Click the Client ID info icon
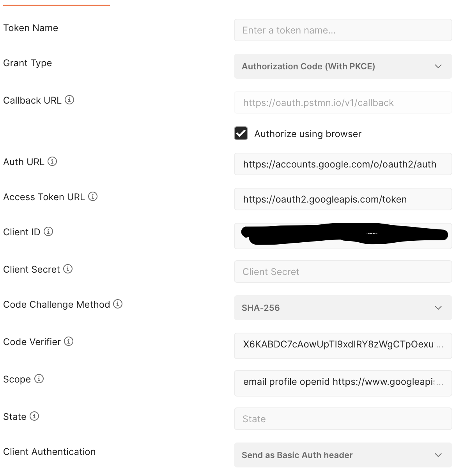 48,232
